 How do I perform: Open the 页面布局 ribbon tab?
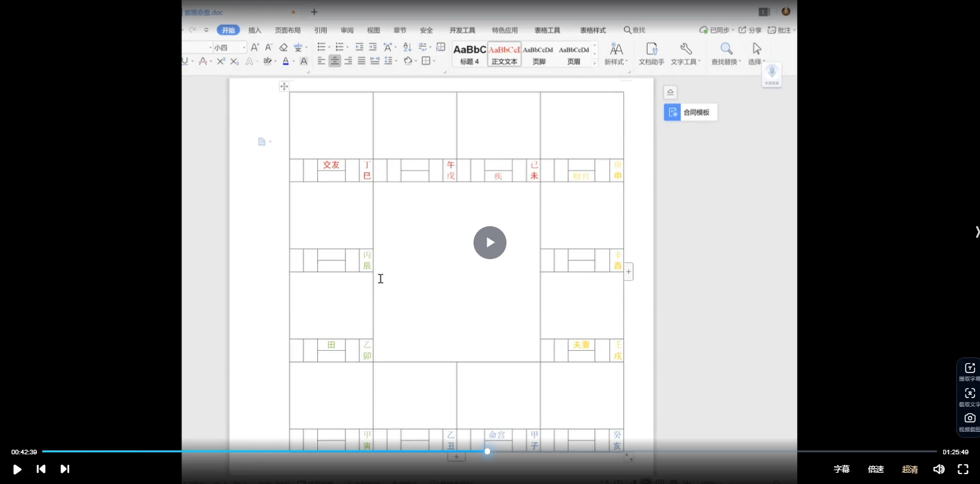coord(288,30)
